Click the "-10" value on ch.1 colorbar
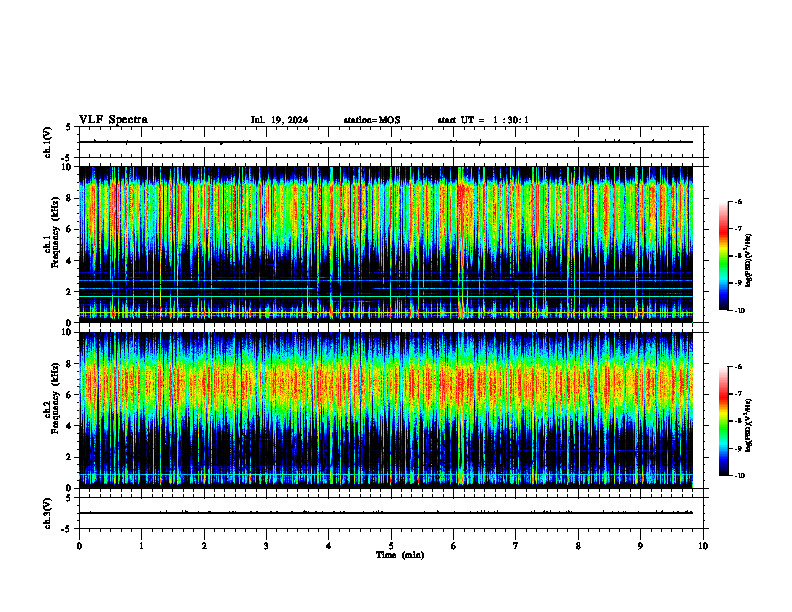Viewport: 792px width, 612px height. 740,311
